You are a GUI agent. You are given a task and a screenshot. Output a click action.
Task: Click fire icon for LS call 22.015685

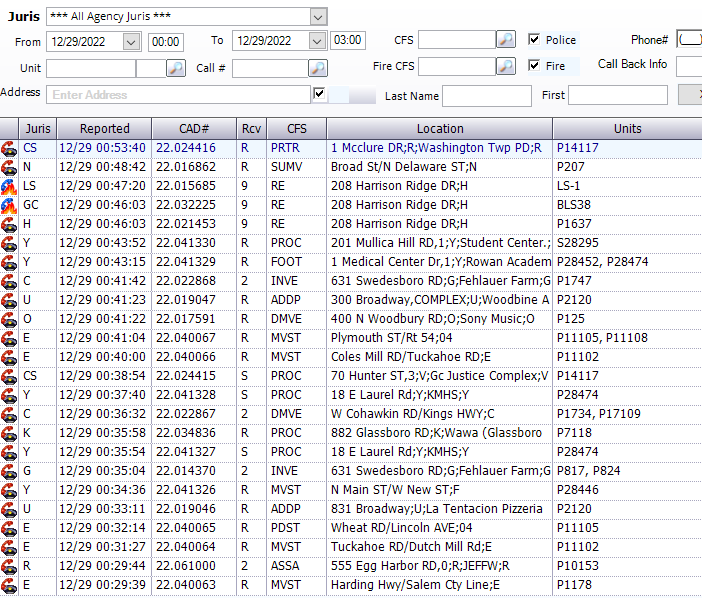pos(9,186)
